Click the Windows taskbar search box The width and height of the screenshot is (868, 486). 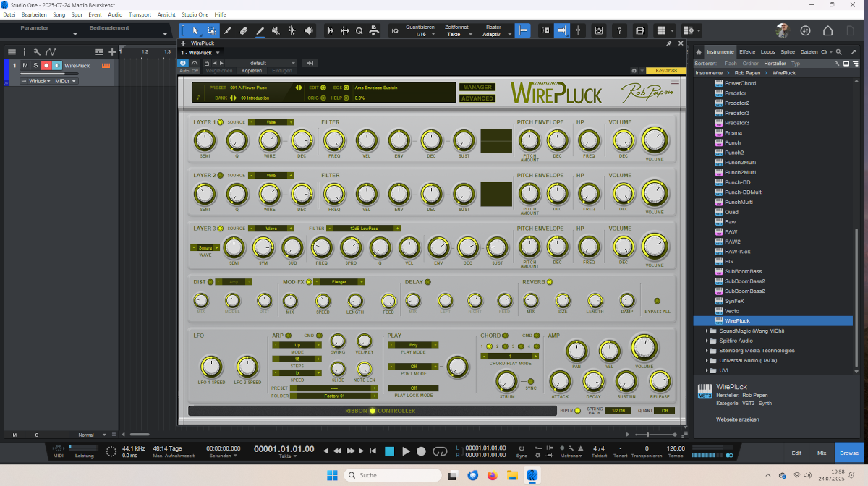392,475
